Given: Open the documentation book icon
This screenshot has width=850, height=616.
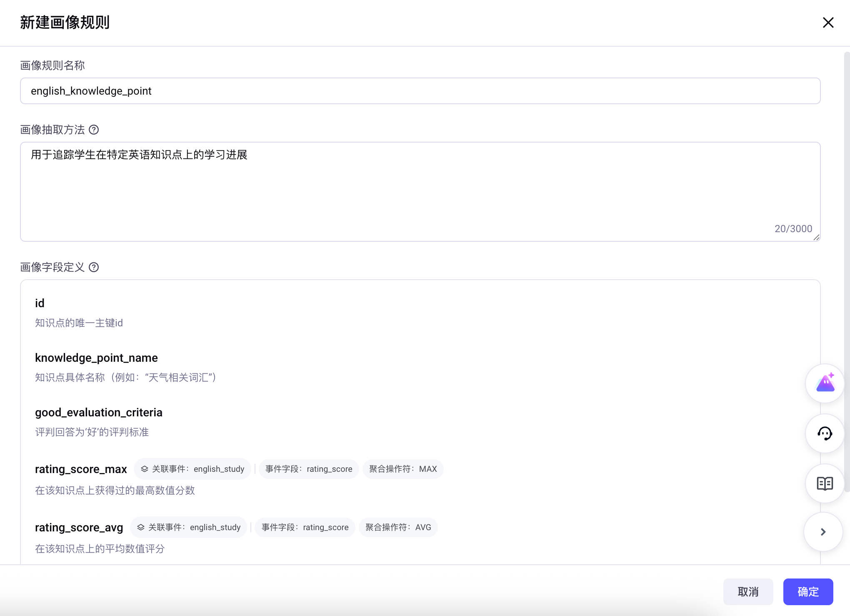Looking at the screenshot, I should pos(825,483).
